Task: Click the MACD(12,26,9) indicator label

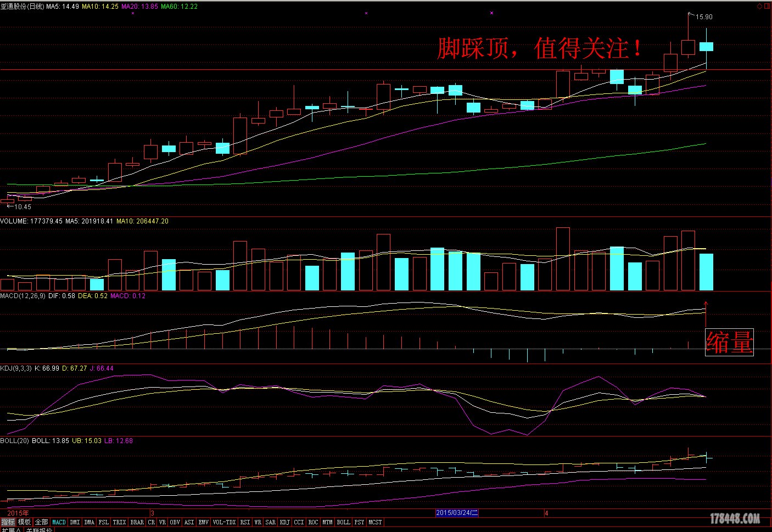Action: point(23,296)
